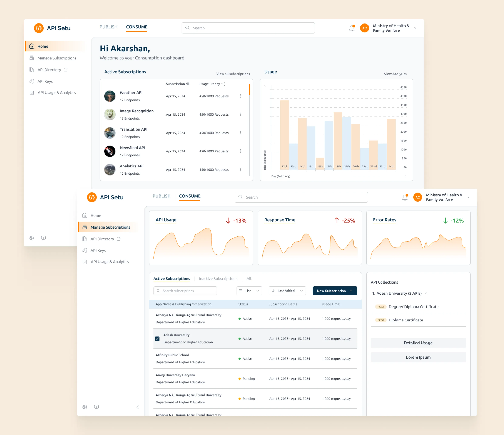Click the notification bell in the bottom window
The width and height of the screenshot is (504, 435).
point(405,197)
